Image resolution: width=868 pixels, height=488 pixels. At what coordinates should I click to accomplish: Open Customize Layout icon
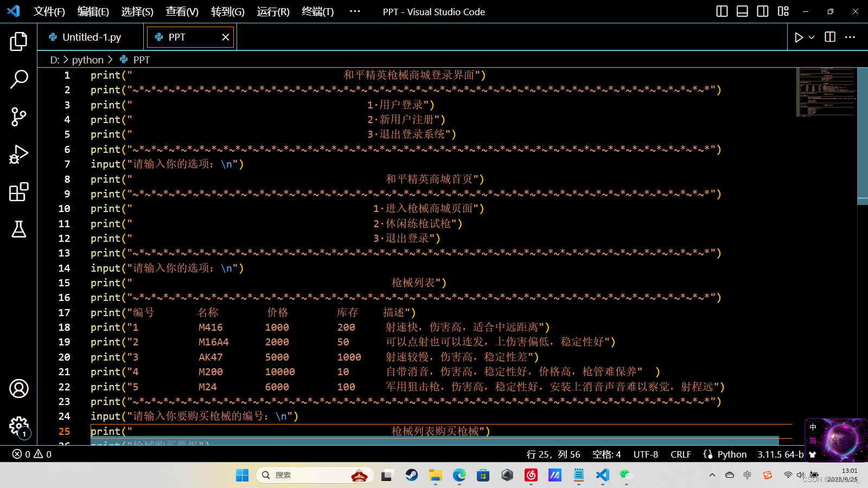783,11
